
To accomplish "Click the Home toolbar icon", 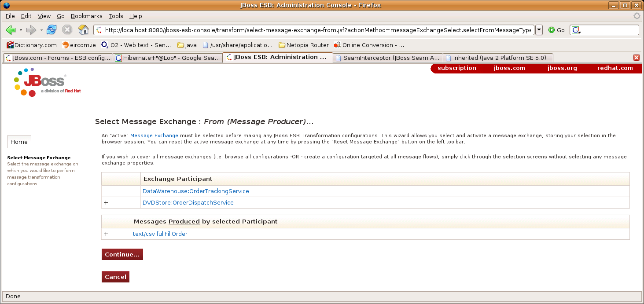I will [x=83, y=30].
